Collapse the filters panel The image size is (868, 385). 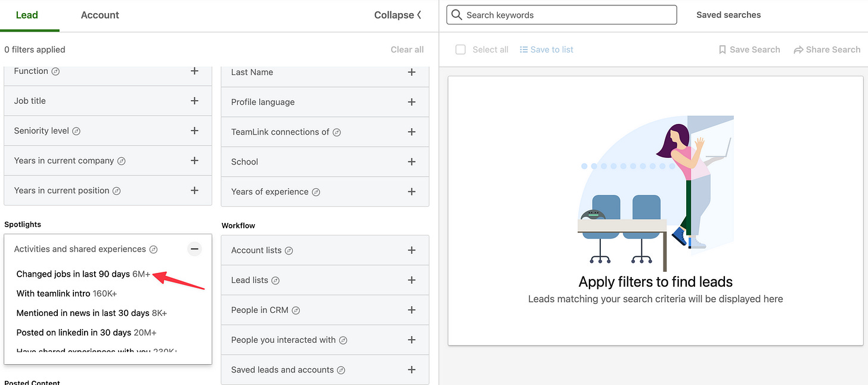pyautogui.click(x=398, y=15)
